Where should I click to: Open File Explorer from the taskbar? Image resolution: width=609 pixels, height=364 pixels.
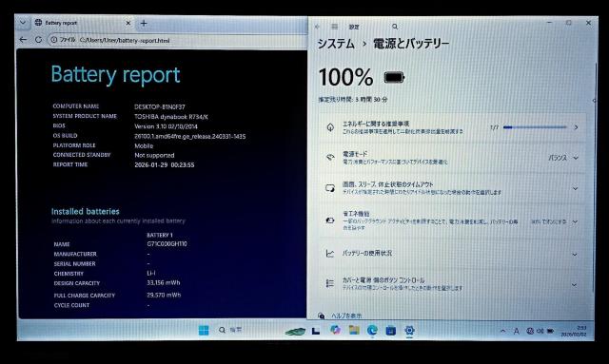[354, 330]
